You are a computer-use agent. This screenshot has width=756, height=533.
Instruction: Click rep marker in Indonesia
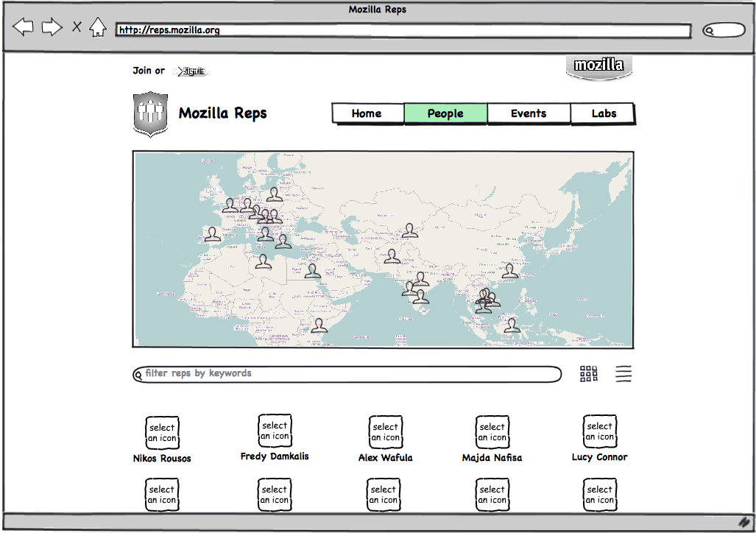tap(512, 325)
